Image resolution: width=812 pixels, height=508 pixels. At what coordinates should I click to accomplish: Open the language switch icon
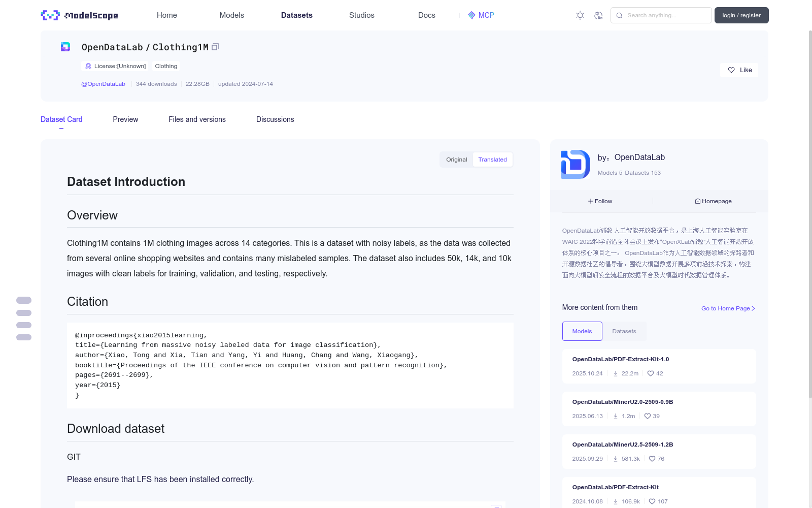598,15
